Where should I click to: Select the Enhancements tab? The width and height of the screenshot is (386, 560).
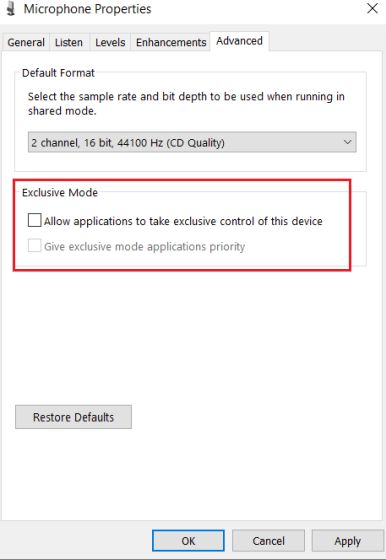[171, 42]
